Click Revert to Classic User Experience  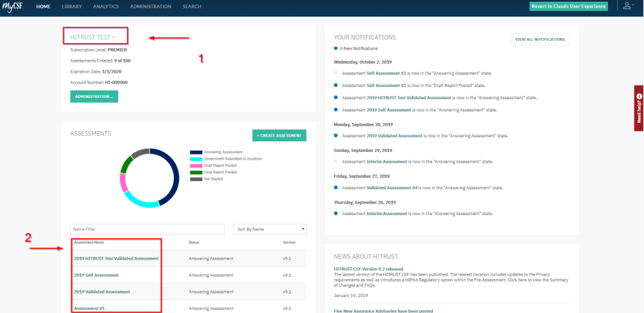(569, 6)
